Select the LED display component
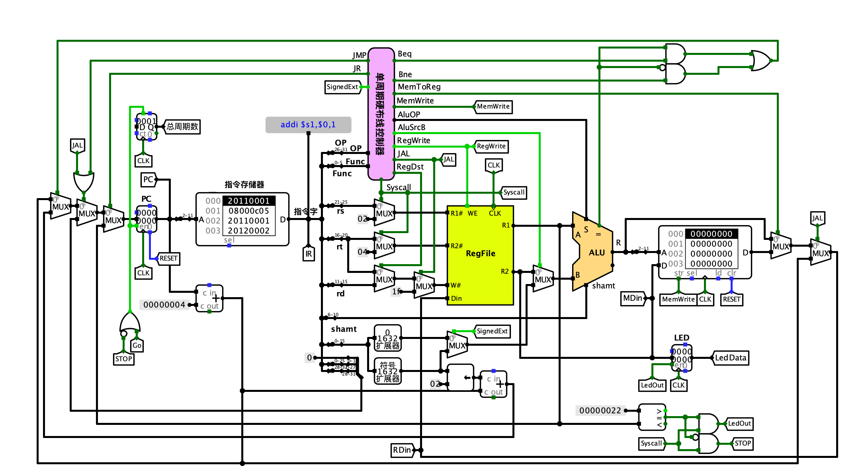 click(682, 357)
